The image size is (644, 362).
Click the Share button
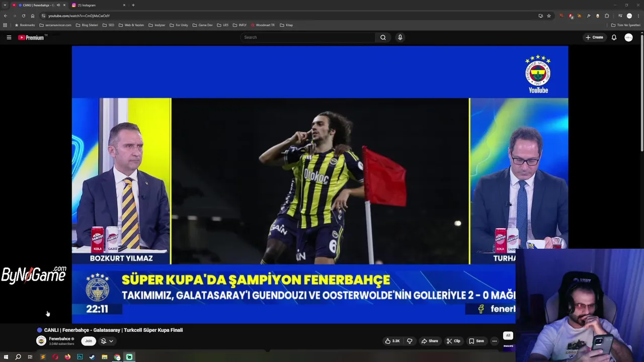tap(430, 341)
